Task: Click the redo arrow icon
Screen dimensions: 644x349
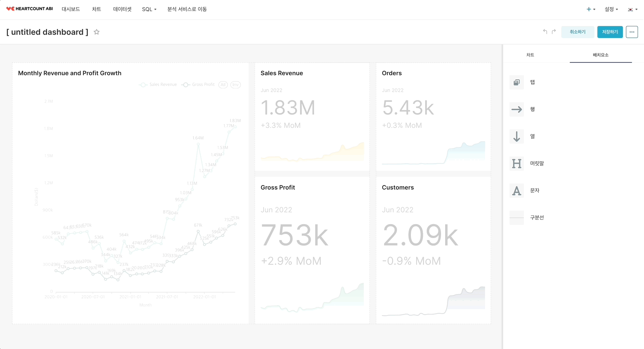Action: click(554, 32)
